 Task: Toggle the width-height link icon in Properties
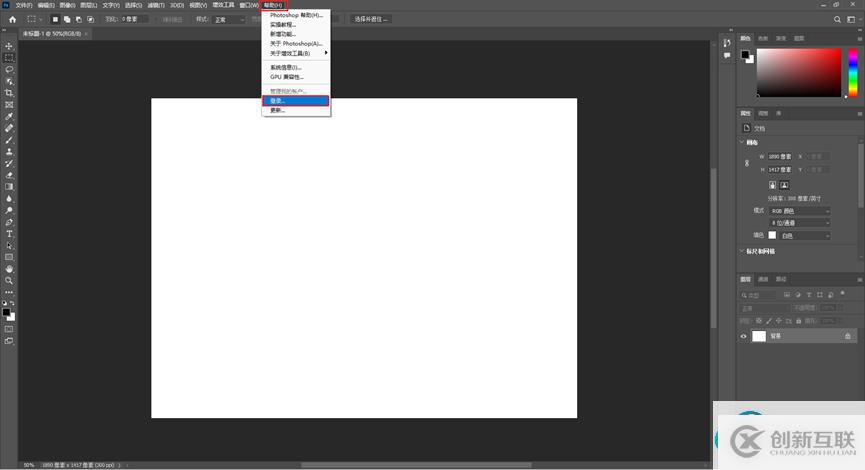point(747,163)
